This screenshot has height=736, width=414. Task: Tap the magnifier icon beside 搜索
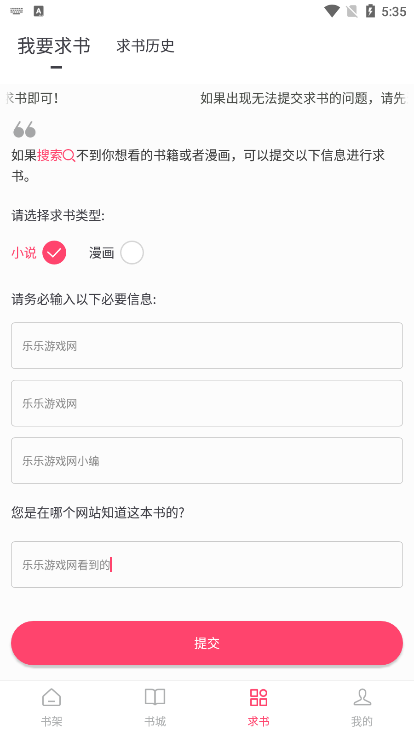point(69,156)
